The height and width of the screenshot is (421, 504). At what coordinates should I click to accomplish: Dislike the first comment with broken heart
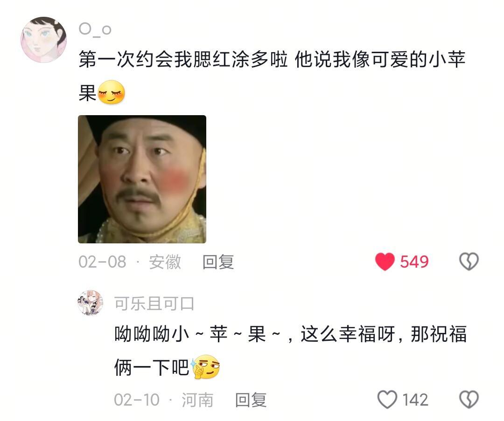tap(469, 262)
